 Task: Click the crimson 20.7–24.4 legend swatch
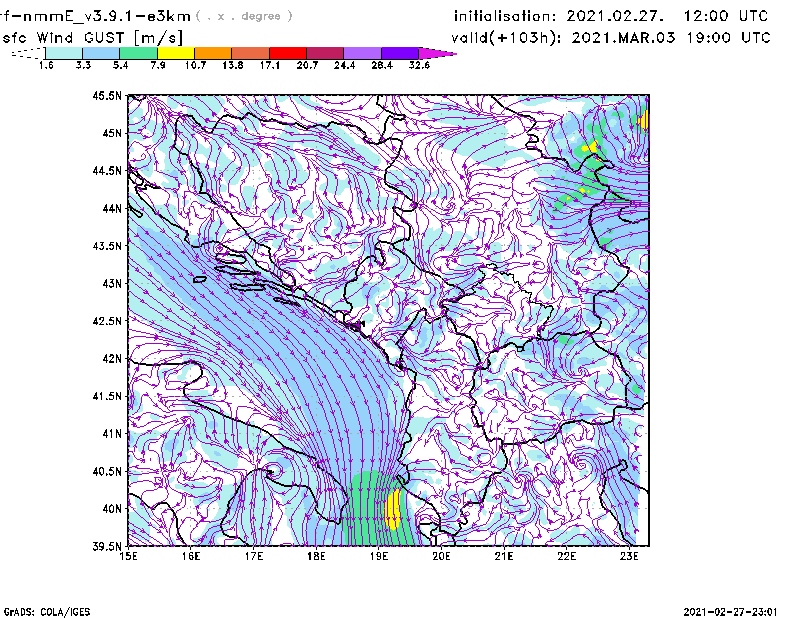click(x=325, y=53)
